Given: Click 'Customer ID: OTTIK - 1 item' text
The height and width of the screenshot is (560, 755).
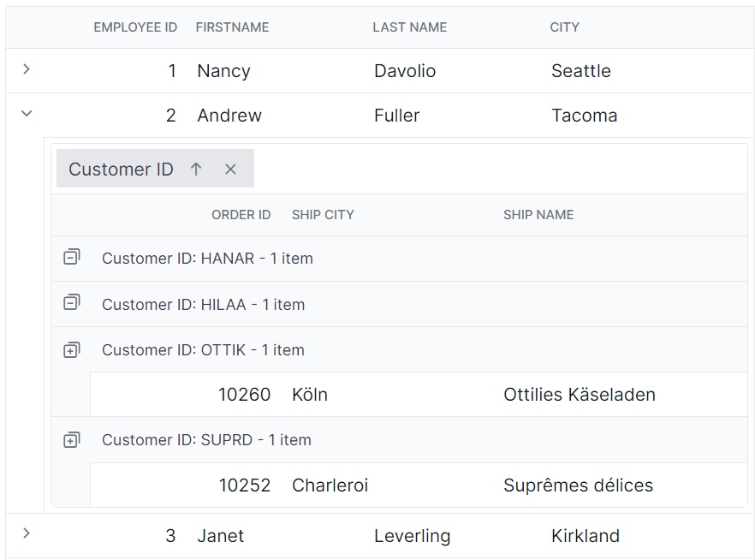Looking at the screenshot, I should [203, 350].
